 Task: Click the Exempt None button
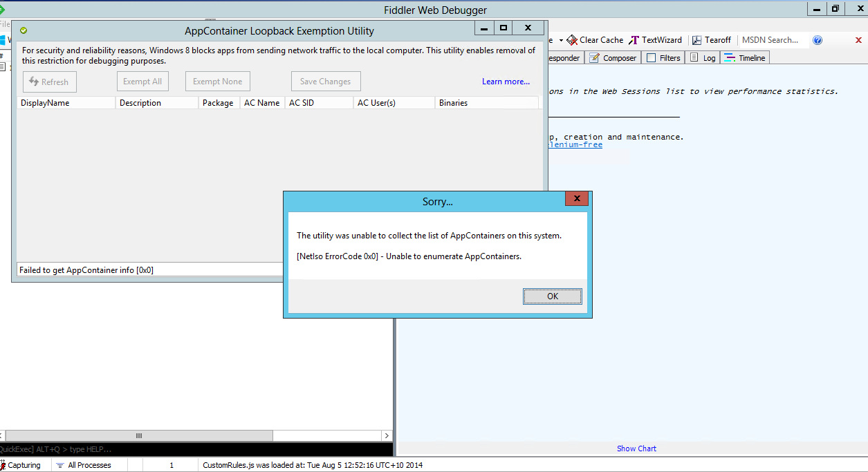coord(217,82)
